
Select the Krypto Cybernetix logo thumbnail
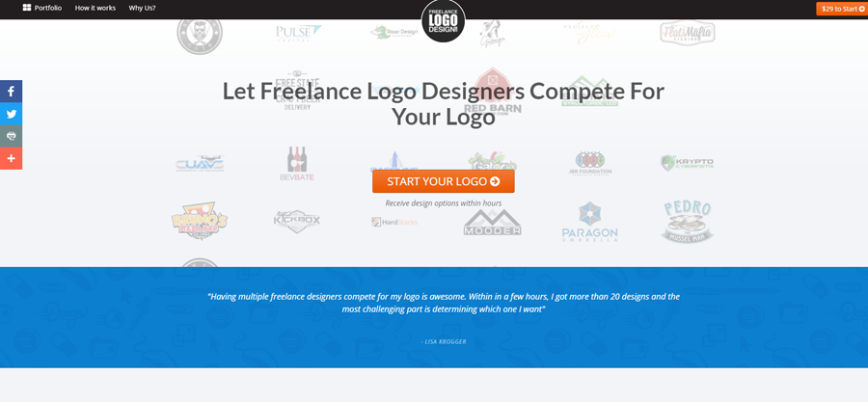pos(687,163)
